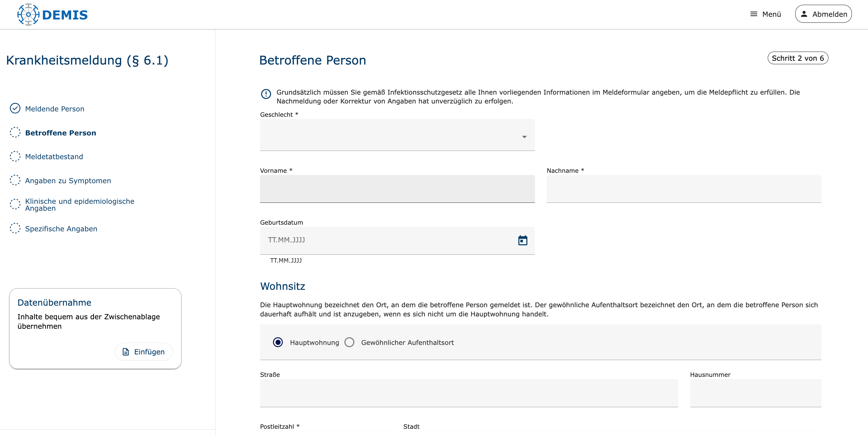
Task: Click the Geschlecht dropdown arrow
Action: coord(524,137)
